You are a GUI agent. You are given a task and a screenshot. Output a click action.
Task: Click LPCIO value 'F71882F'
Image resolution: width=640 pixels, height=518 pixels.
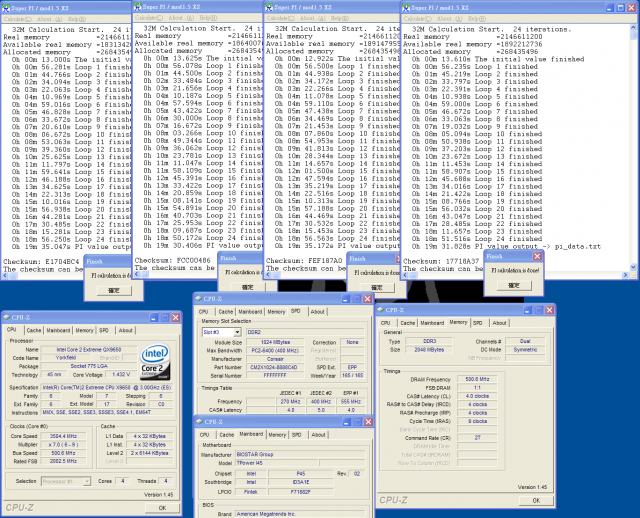click(x=300, y=492)
